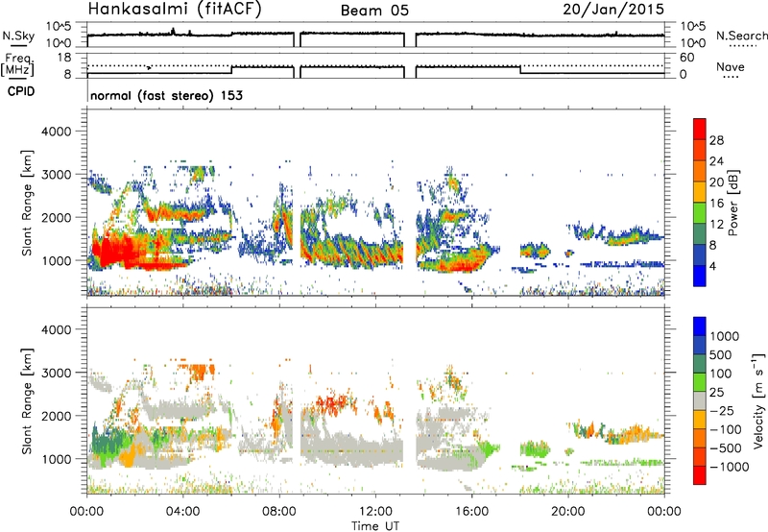Click the '3000' tick on velocity panel
The width and height of the screenshot is (768, 532).
click(57, 373)
